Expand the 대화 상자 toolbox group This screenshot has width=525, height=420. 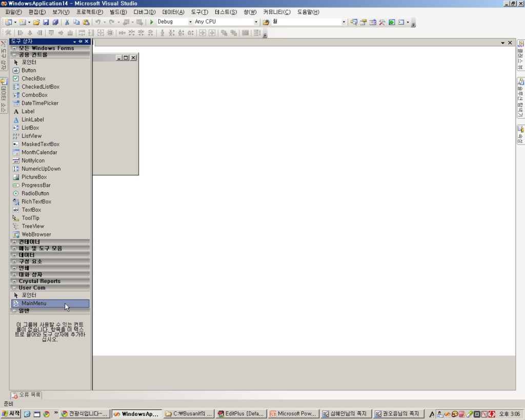click(x=14, y=275)
